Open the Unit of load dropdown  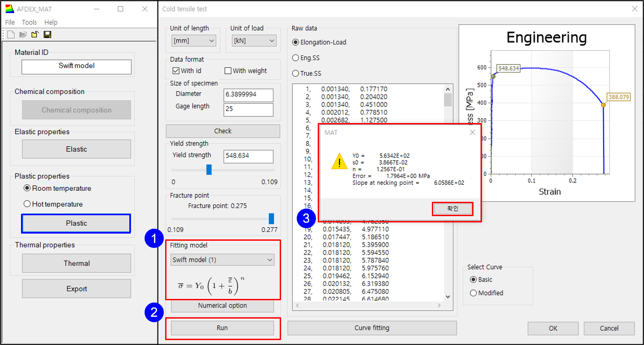254,41
